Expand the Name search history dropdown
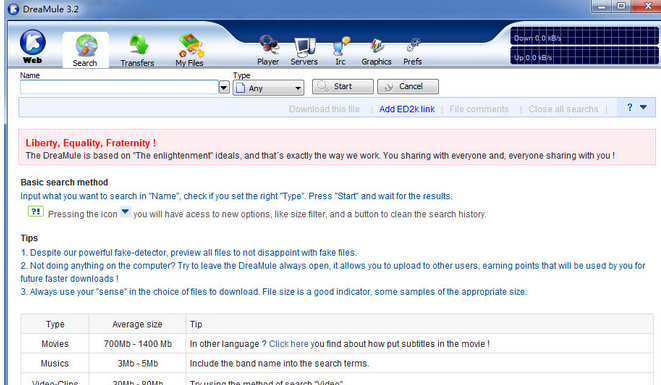 point(224,88)
